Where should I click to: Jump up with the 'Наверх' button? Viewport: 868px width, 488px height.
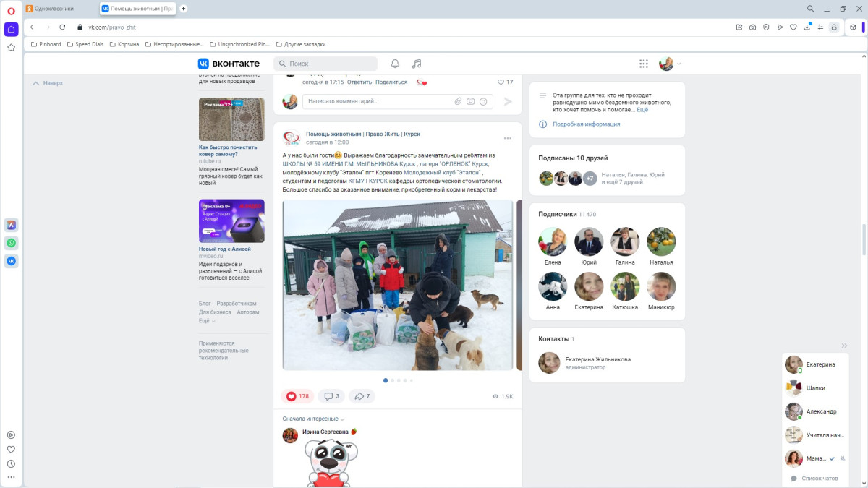point(48,83)
